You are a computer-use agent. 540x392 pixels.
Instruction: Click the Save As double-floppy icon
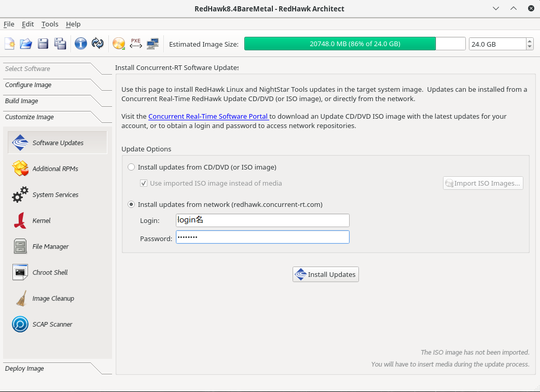(60, 44)
